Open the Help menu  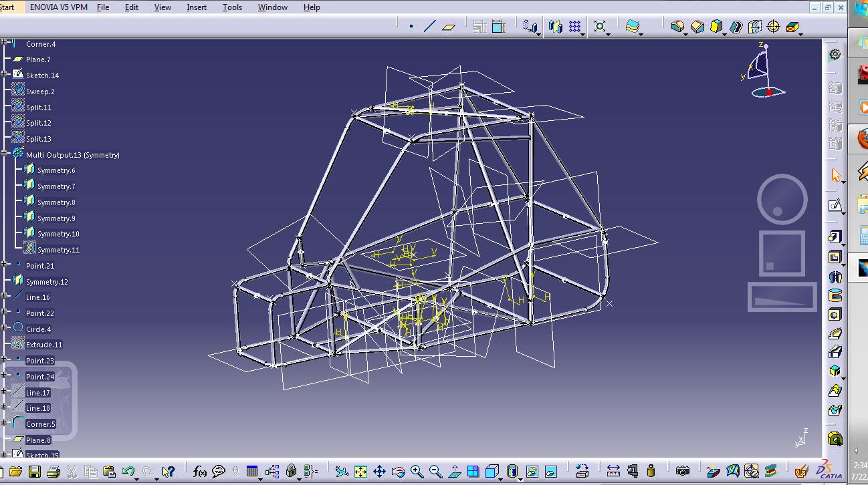[312, 7]
